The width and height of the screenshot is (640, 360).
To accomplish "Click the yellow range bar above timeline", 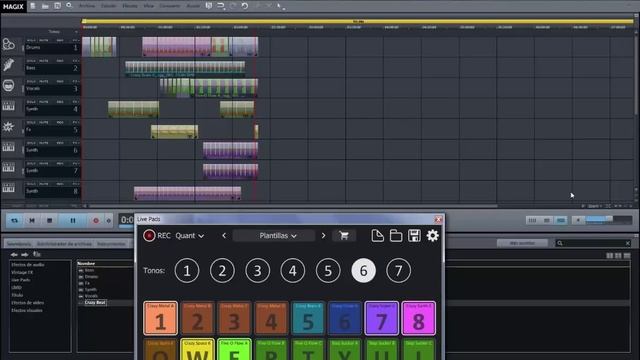I will (x=358, y=21).
